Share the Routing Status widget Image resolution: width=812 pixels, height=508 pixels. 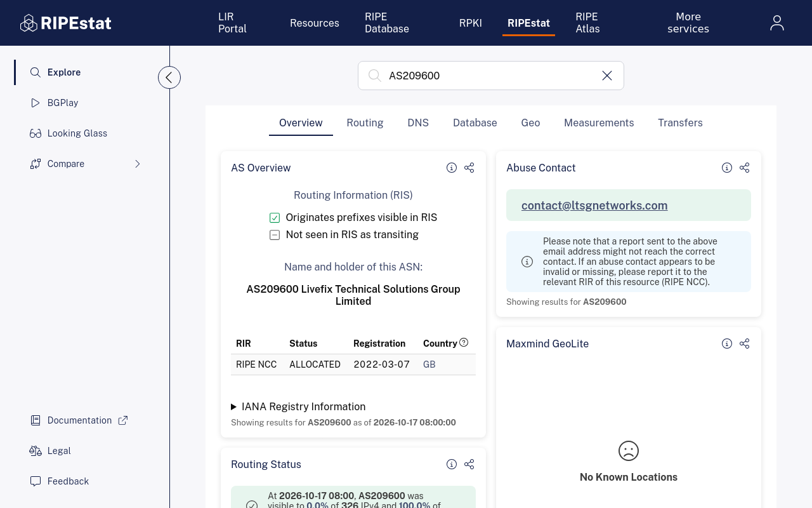point(469,464)
